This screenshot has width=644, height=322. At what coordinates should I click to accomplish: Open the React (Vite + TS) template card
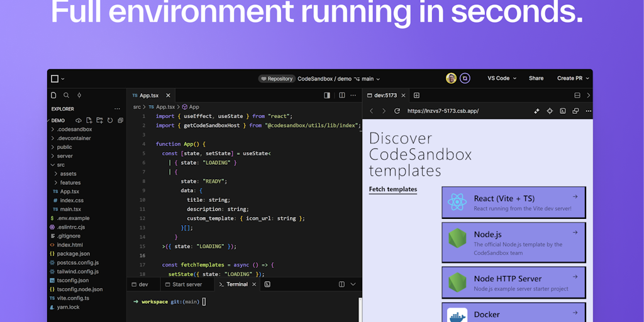514,203
